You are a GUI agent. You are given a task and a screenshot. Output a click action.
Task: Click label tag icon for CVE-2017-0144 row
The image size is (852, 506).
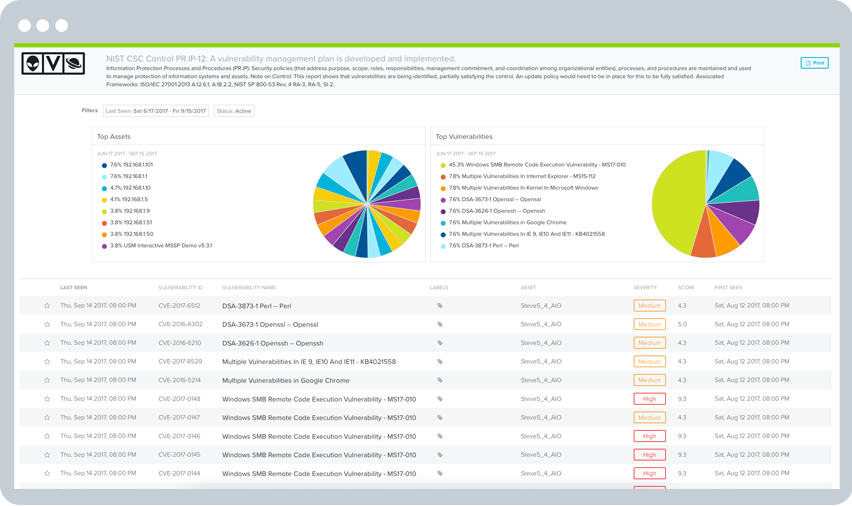tap(439, 473)
